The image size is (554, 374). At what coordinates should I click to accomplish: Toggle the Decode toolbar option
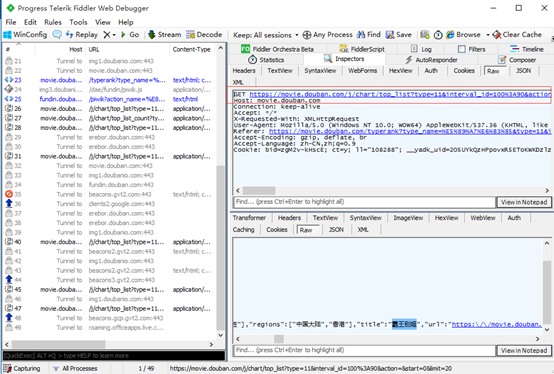coord(204,35)
